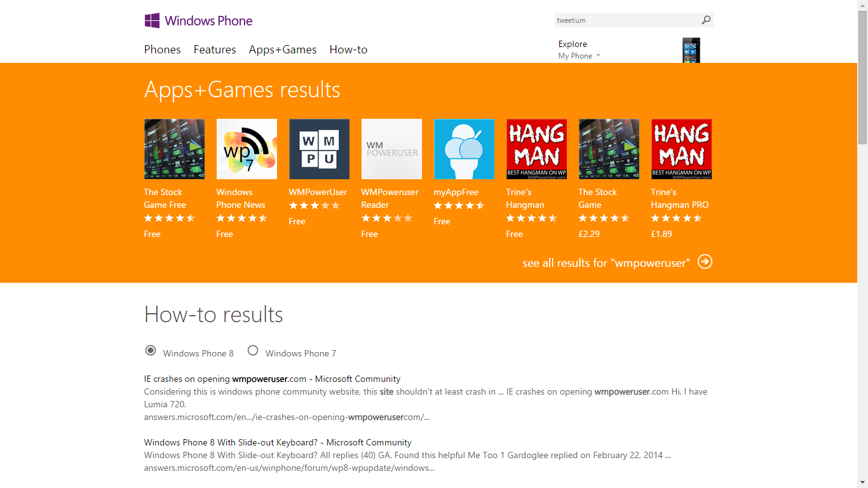Open the Features navigation item
The image size is (868, 488).
pyautogui.click(x=215, y=50)
